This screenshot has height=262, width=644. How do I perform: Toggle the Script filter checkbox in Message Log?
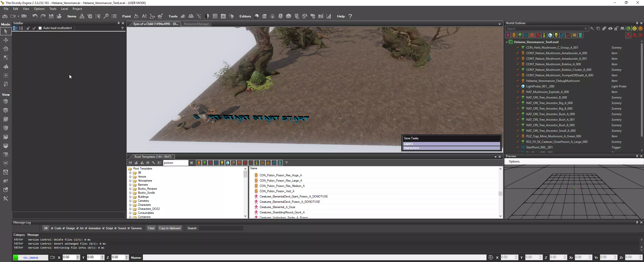tap(103, 228)
